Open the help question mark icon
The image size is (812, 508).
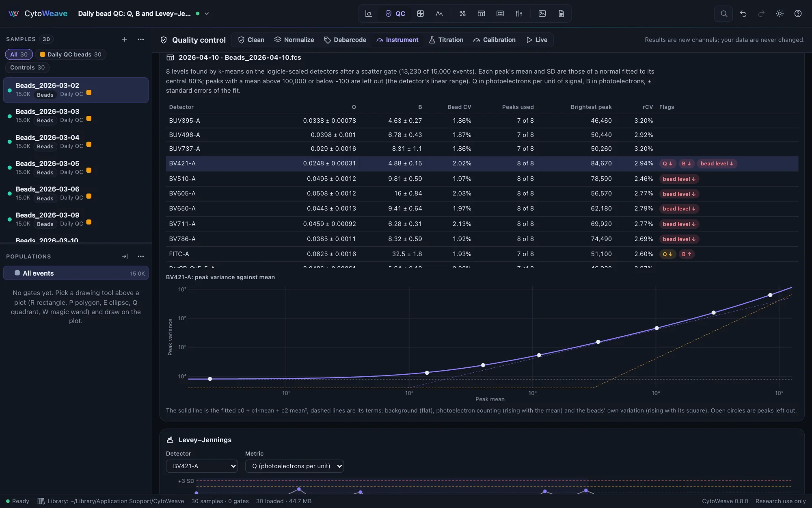(798, 13)
